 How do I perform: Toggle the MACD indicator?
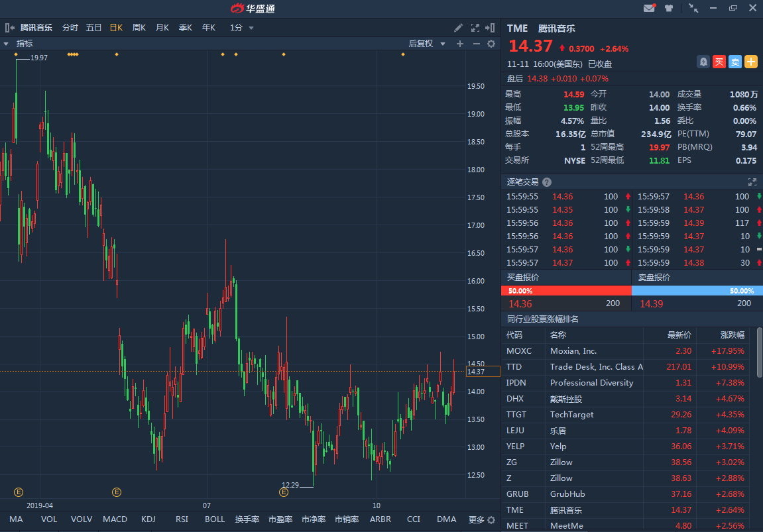point(115,519)
